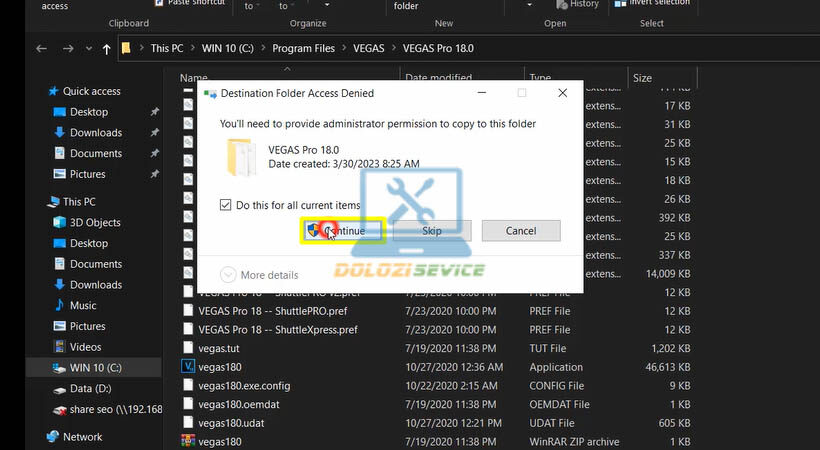Select the vegas.tut file name
The image size is (820, 450).
pyautogui.click(x=219, y=348)
